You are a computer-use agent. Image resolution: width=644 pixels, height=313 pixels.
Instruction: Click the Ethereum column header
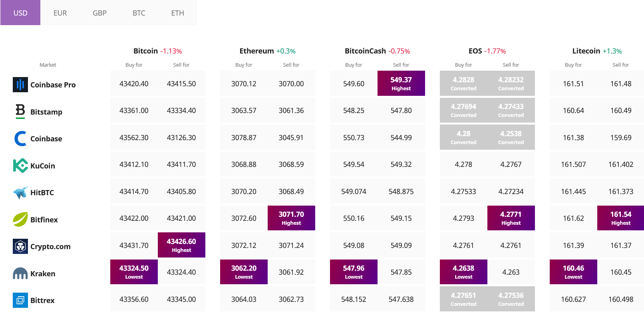tap(256, 51)
